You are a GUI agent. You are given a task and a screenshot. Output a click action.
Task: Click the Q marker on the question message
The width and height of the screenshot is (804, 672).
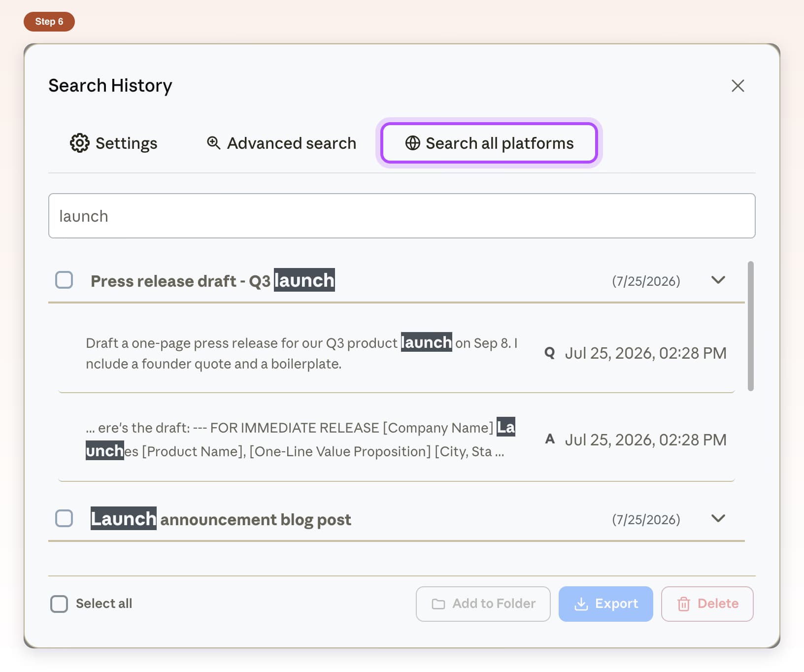[x=549, y=353]
